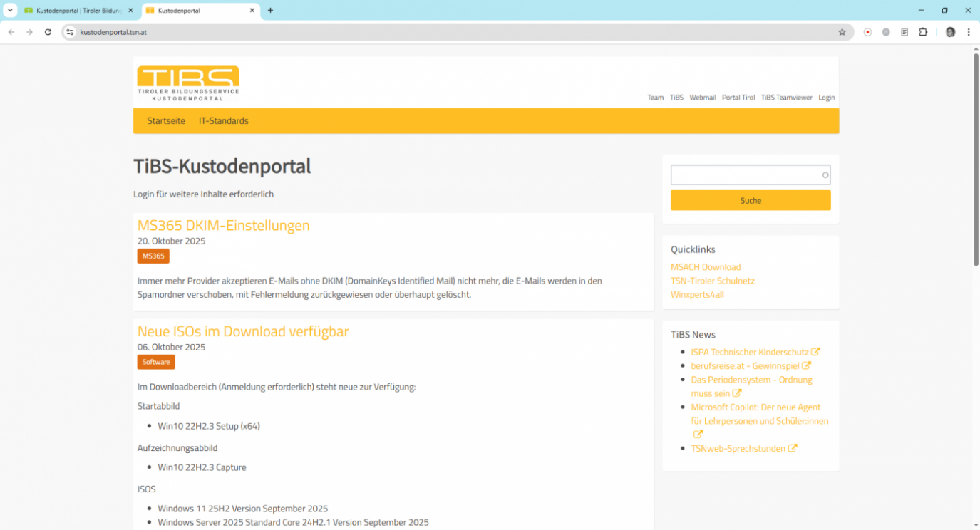Viewport: 980px width, 530px height.
Task: Open the reading list icon
Action: coord(904,32)
